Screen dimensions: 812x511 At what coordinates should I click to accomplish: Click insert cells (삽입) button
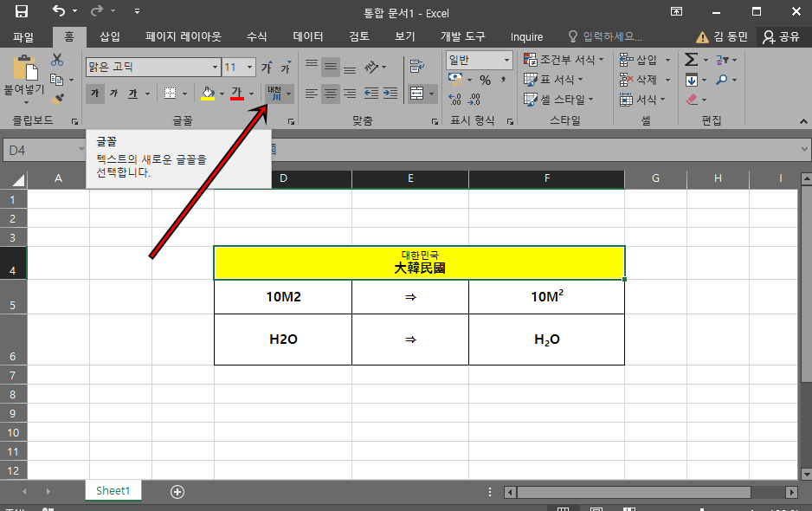click(x=639, y=60)
